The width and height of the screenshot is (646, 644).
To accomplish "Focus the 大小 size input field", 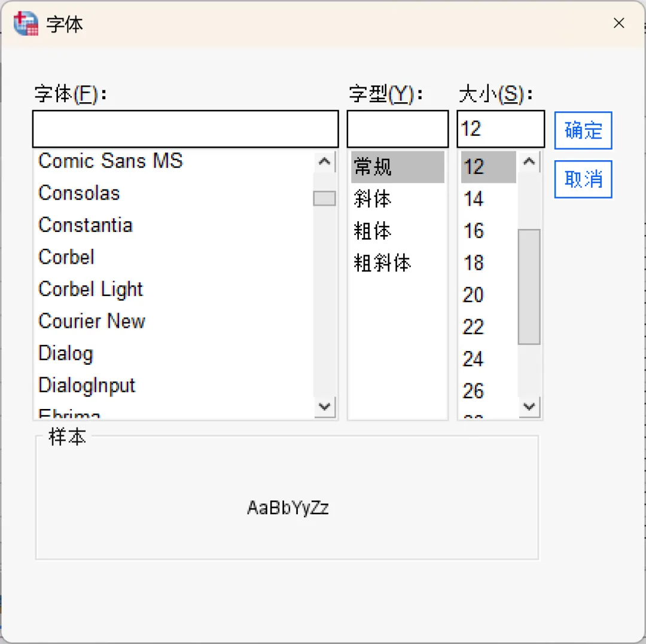I will [500, 129].
